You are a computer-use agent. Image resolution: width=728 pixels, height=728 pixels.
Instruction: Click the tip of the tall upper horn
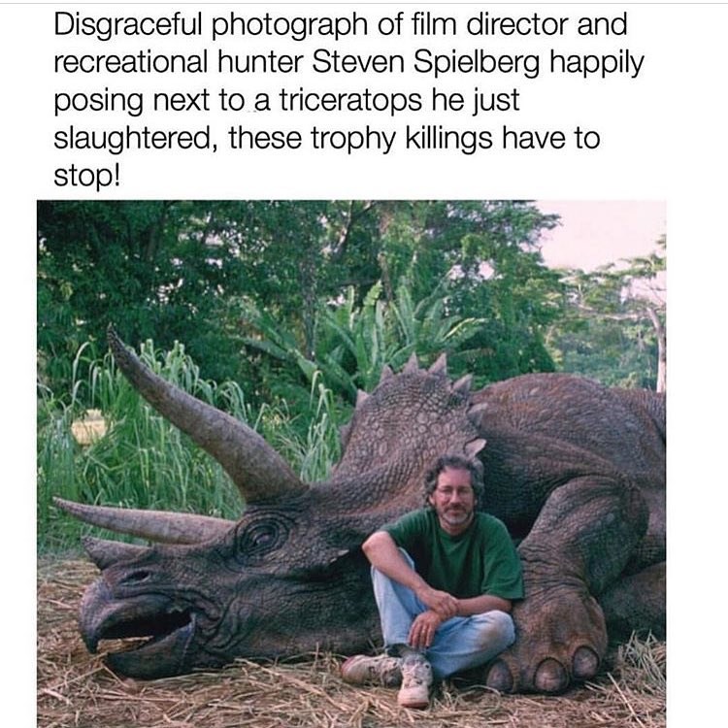coord(114,337)
